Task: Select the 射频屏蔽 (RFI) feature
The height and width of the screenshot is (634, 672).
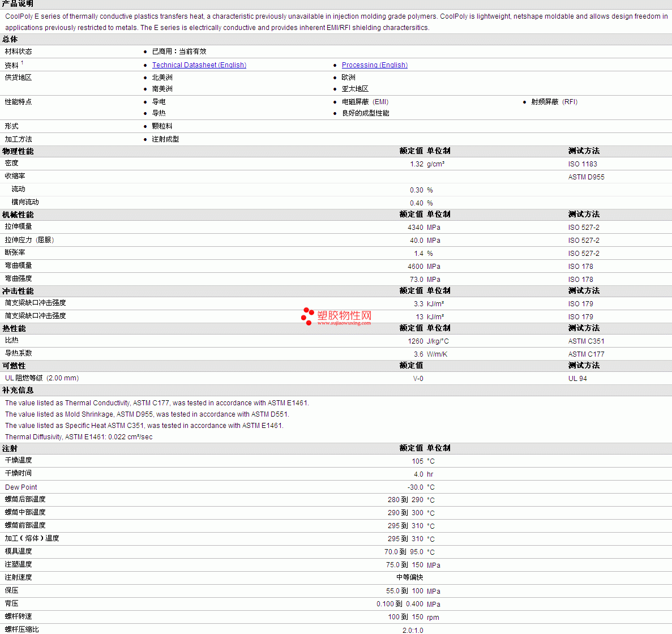Action: 554,102
